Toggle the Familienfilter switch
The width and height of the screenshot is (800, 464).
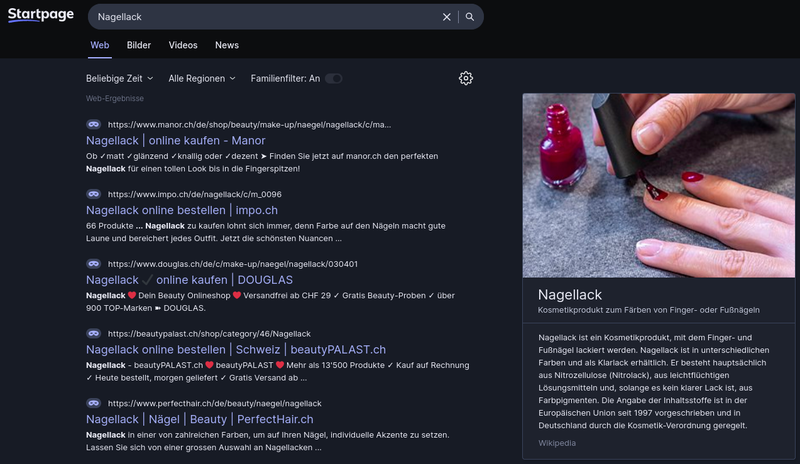tap(334, 78)
